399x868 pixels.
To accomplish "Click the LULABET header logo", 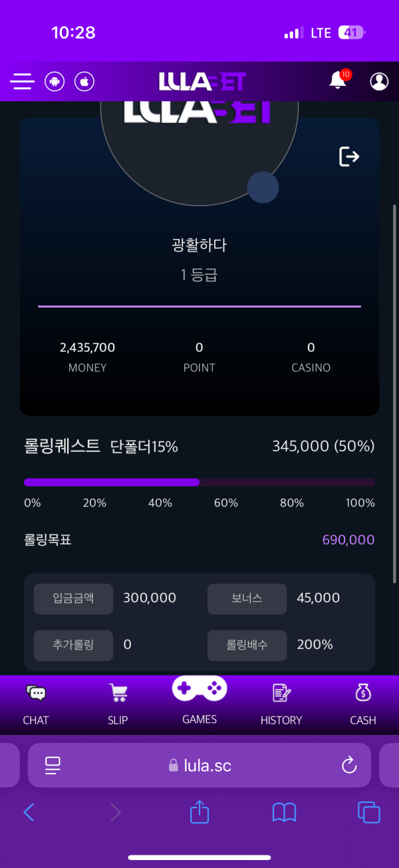I will (202, 81).
